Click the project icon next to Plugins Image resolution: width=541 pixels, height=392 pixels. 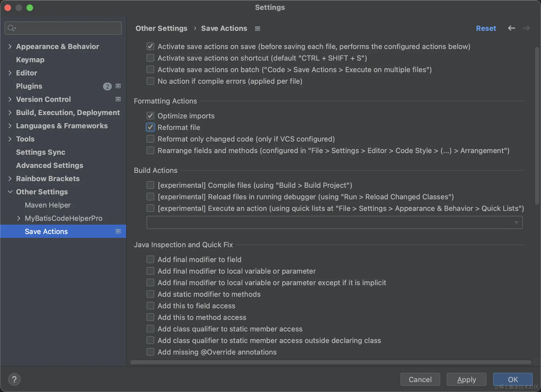(x=118, y=86)
